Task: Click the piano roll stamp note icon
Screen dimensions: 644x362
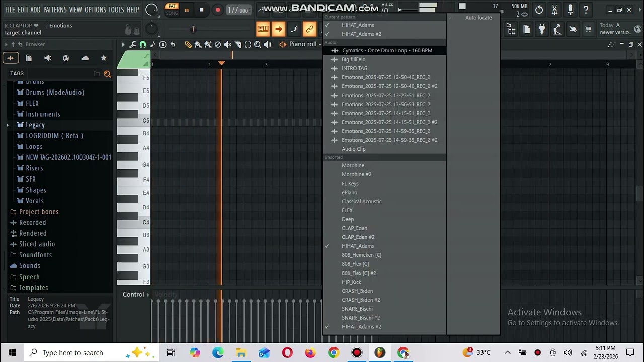Action: 152,45
